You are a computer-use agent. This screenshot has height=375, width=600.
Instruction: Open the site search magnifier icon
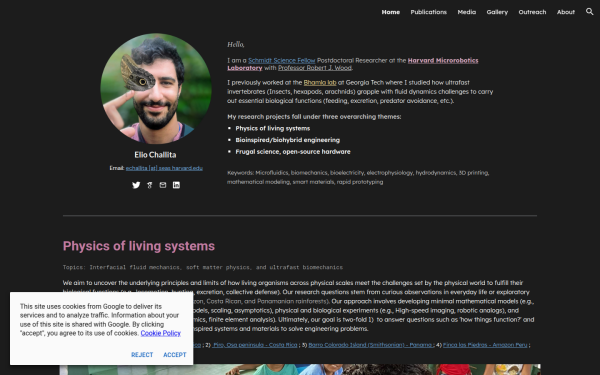(x=589, y=12)
